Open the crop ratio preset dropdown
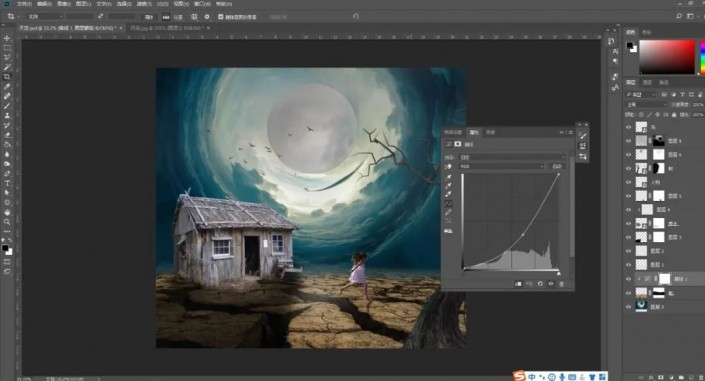Viewport: 705px width, 381px height. click(45, 17)
